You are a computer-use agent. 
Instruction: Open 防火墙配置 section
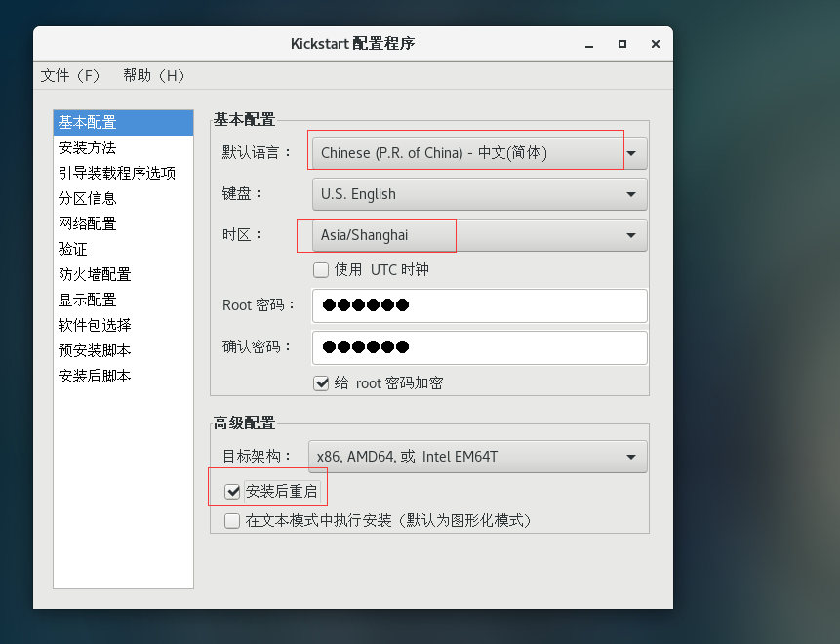123,275
